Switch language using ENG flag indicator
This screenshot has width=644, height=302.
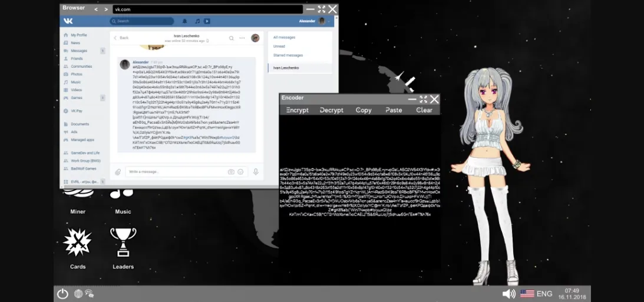point(536,293)
